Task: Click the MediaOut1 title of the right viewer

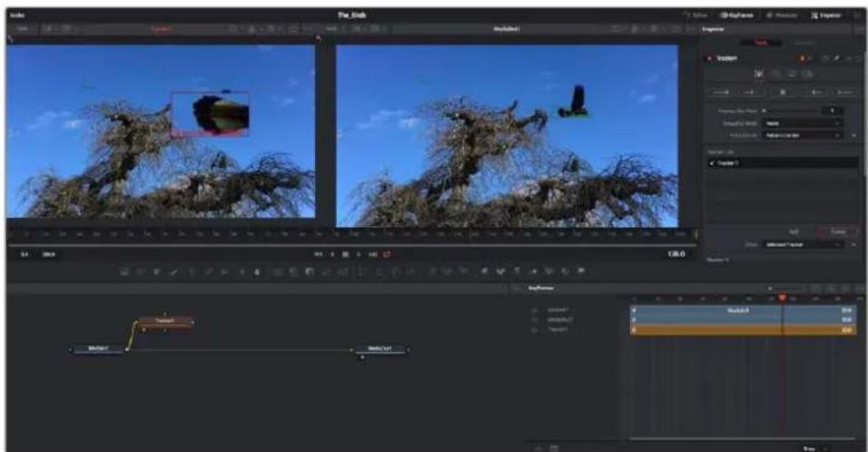Action: click(507, 29)
